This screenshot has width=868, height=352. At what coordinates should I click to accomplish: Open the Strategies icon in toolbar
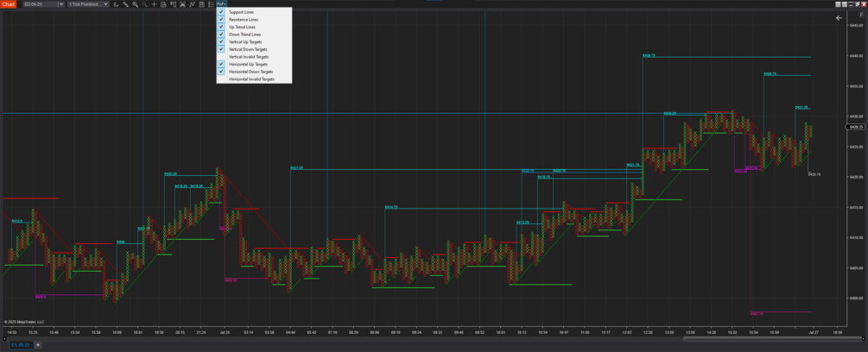182,4
